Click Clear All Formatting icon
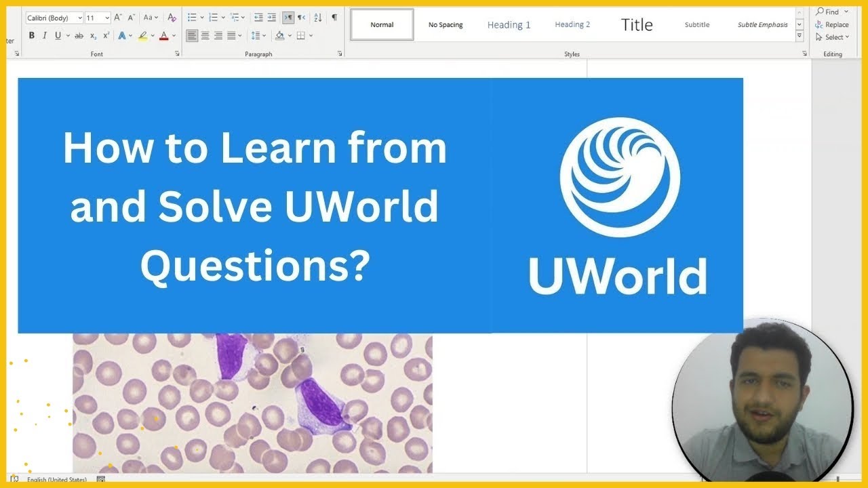The width and height of the screenshot is (868, 488). point(172,18)
